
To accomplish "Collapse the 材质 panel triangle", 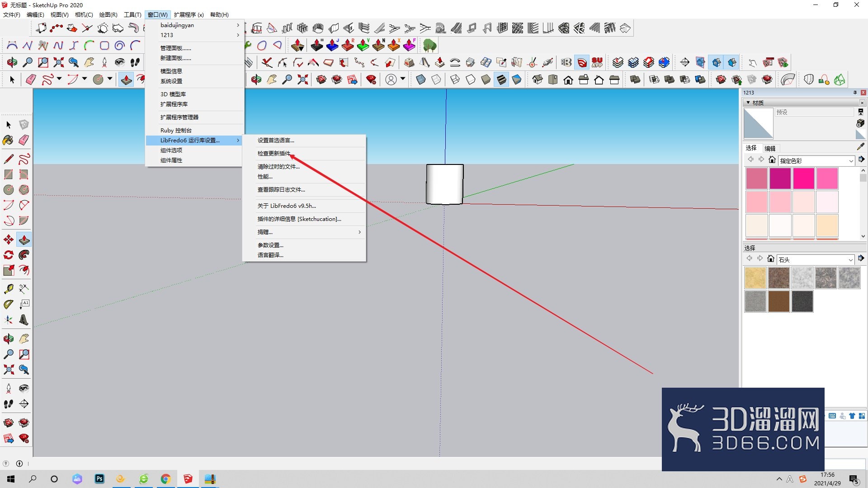I will click(x=748, y=103).
